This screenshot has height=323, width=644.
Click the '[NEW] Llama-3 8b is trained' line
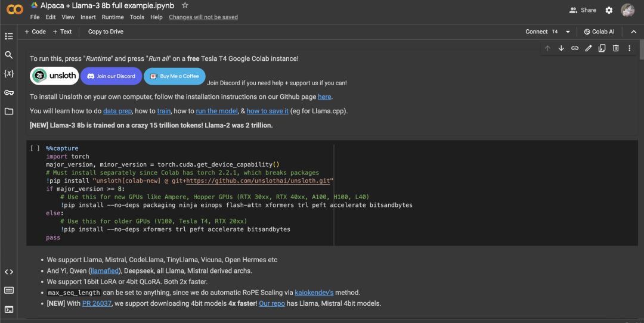click(151, 125)
